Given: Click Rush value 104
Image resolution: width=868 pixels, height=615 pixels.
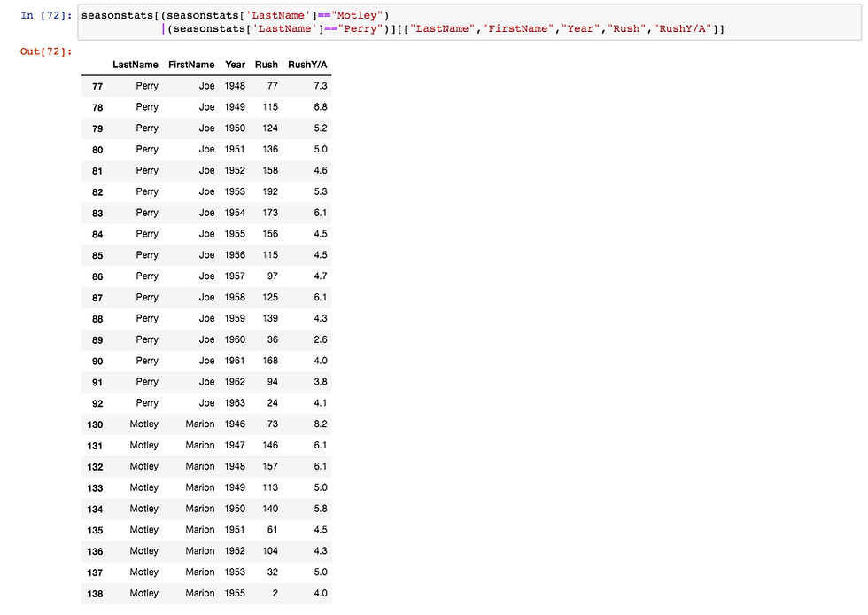Looking at the screenshot, I should pyautogui.click(x=270, y=550).
